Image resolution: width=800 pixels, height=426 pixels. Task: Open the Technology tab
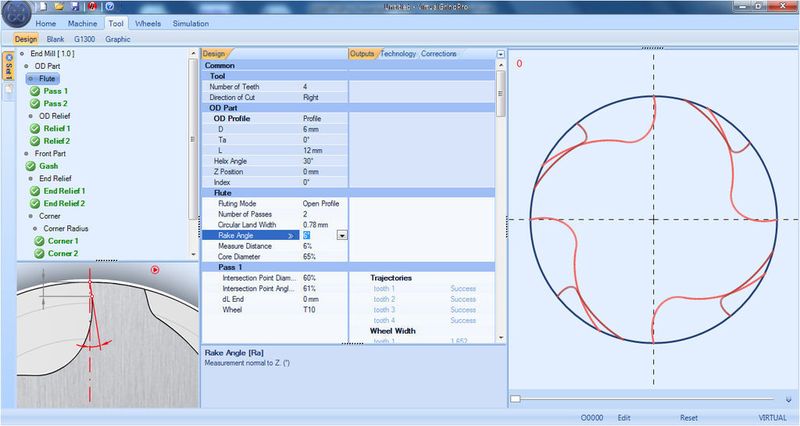point(398,54)
